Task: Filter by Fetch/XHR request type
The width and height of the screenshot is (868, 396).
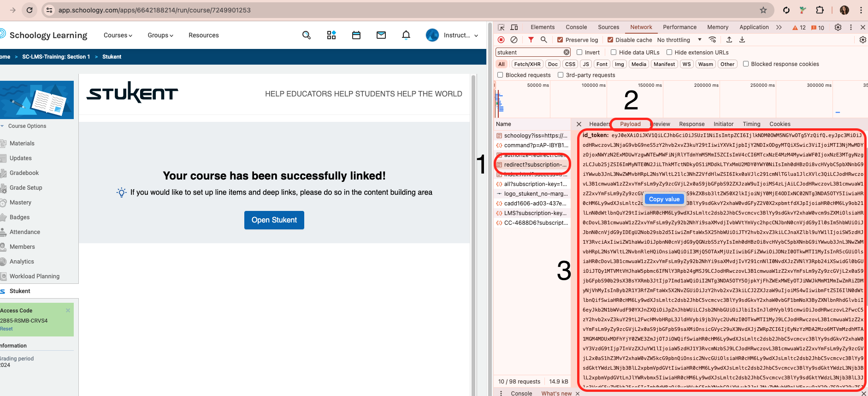Action: click(527, 64)
